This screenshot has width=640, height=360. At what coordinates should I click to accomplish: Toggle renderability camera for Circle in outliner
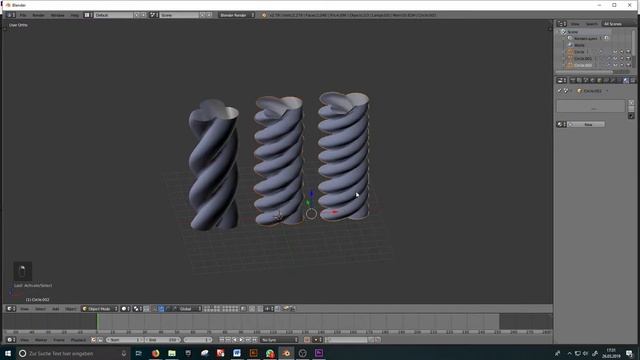(x=628, y=52)
